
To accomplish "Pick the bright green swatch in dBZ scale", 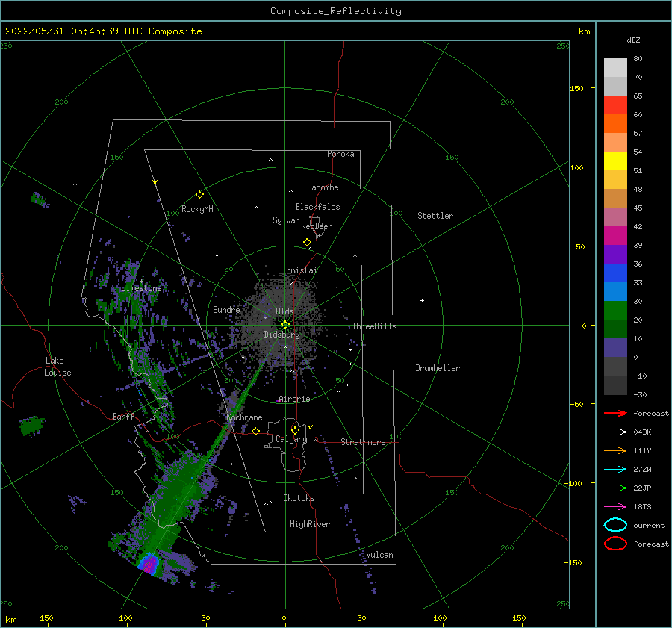I will [x=615, y=311].
